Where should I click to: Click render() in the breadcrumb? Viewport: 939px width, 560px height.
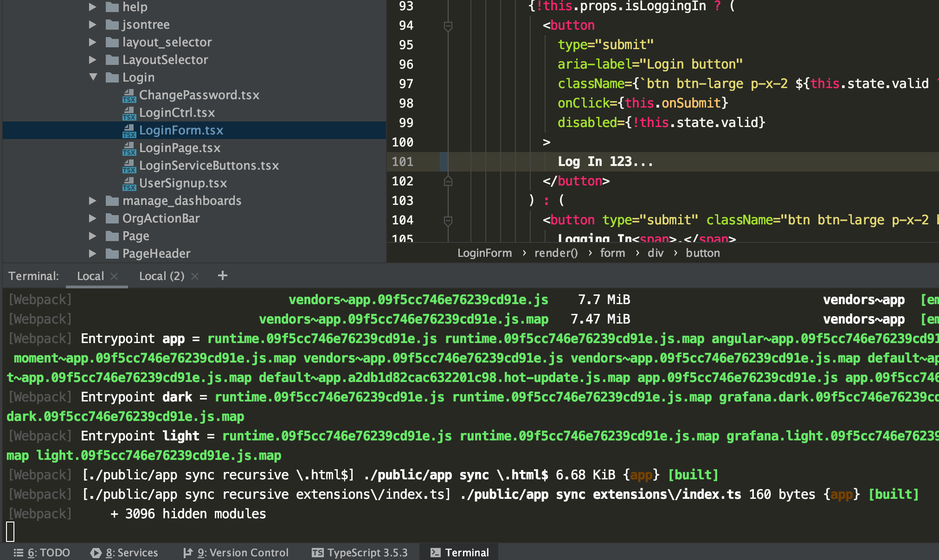[x=556, y=253]
